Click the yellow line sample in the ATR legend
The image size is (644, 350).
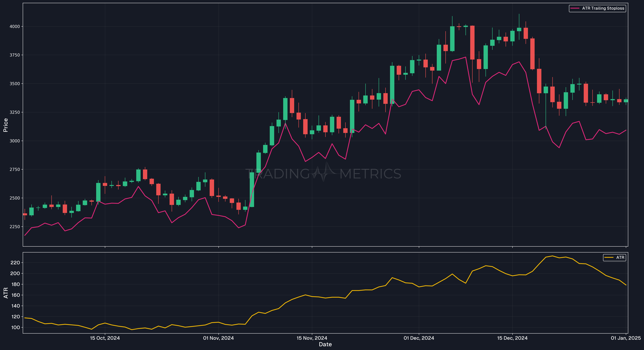coord(609,257)
